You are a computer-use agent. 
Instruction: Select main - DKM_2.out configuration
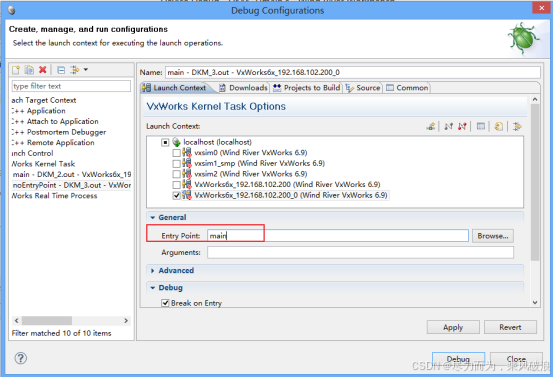tap(72, 175)
